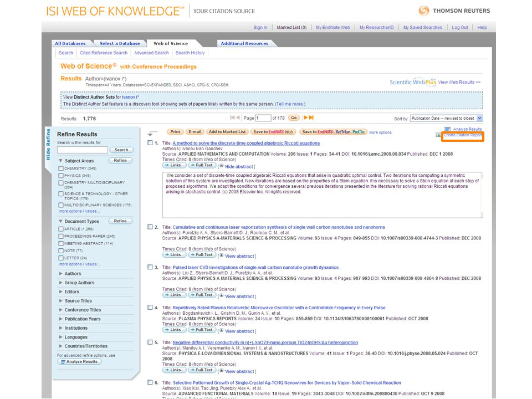Screen dimensions: 532x399
Task: Expand the Publication Years section
Action: pos(61,319)
